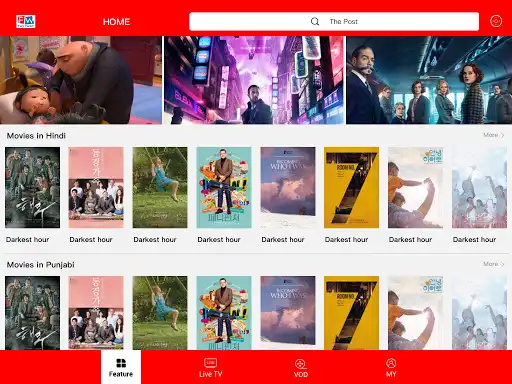Click the Movies in Hindi heading

(36, 136)
